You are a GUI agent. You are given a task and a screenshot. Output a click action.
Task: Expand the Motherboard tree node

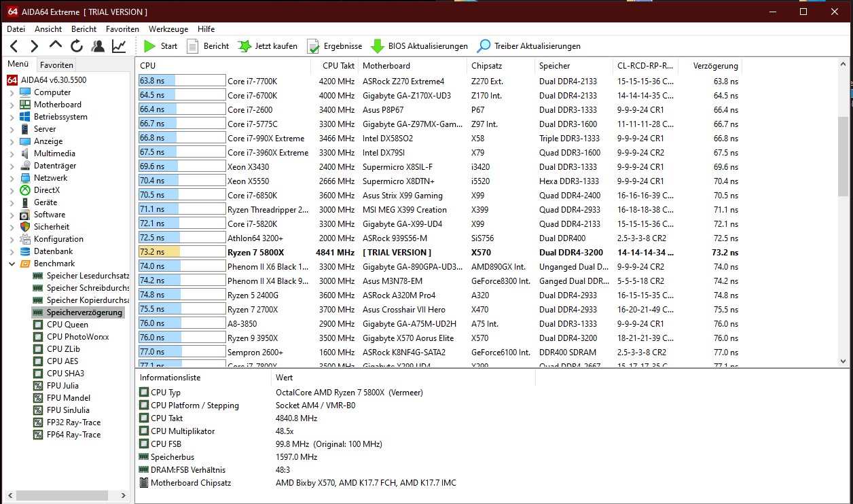pos(12,105)
